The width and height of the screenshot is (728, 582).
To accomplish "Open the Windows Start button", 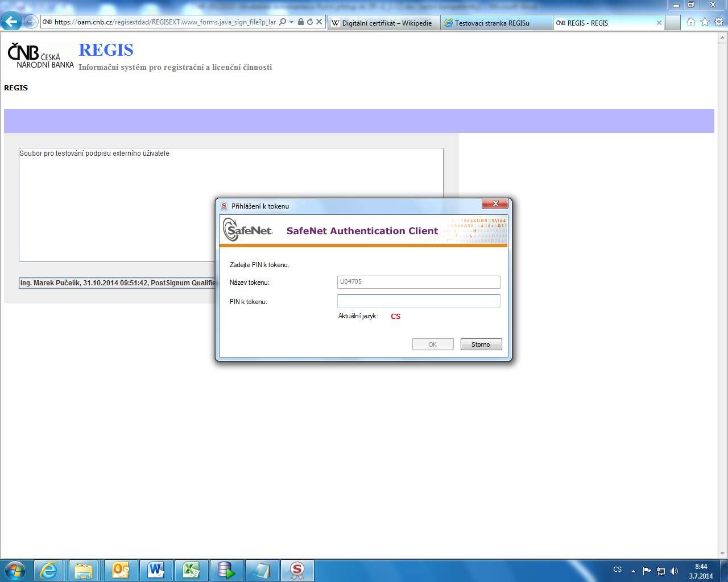I will click(x=15, y=570).
